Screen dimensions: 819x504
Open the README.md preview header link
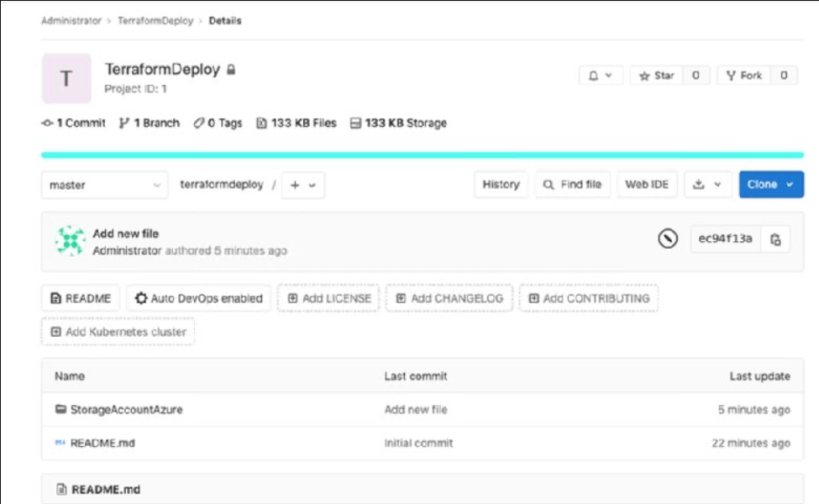pyautogui.click(x=106, y=490)
